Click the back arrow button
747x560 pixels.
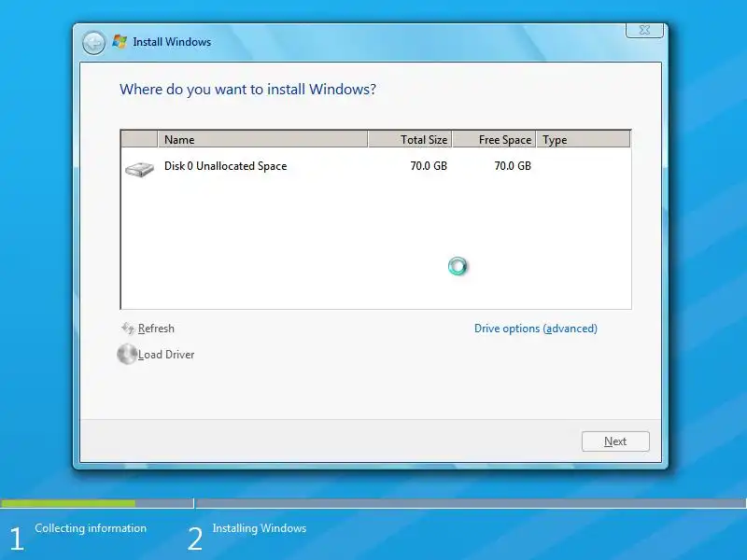tap(93, 43)
